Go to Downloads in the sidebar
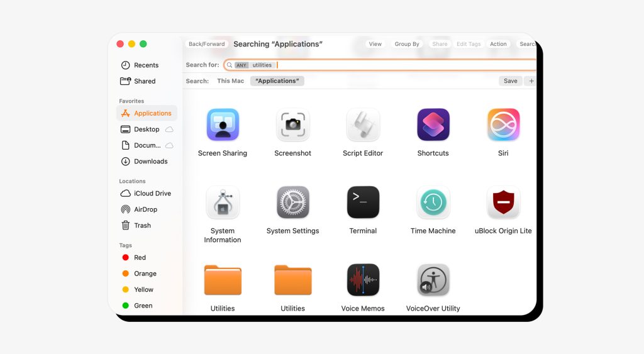This screenshot has width=644, height=354. (150, 162)
